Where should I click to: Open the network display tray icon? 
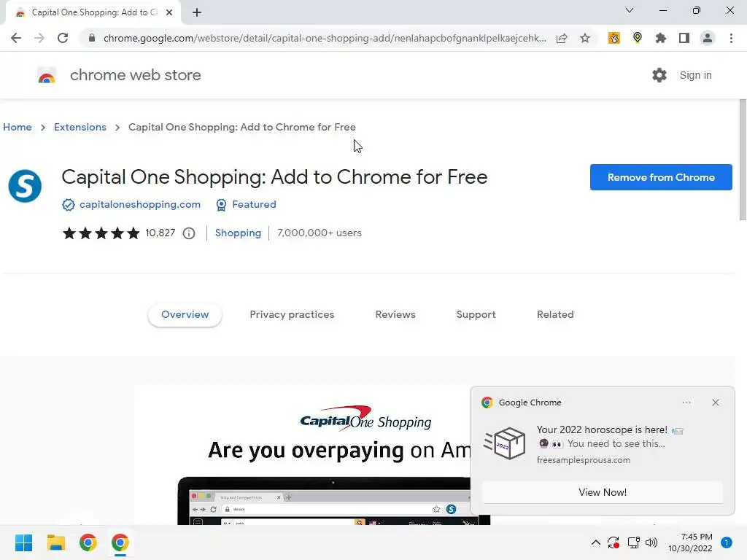[x=634, y=542]
